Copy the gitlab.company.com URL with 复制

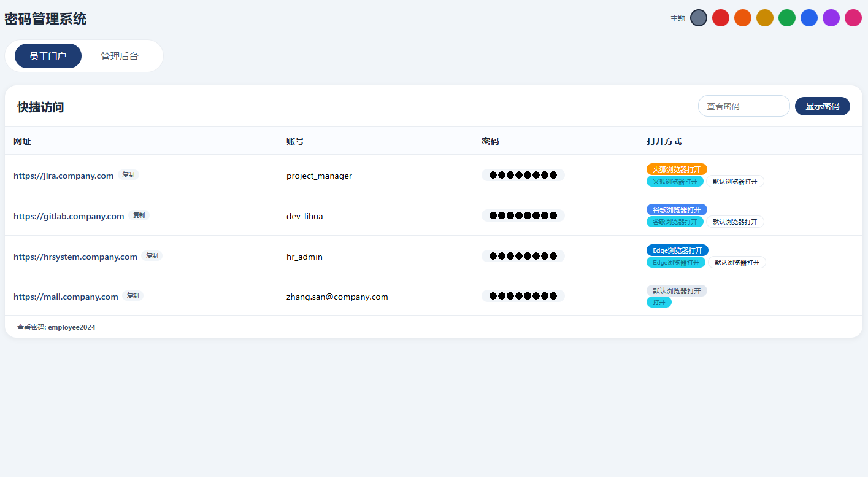pyautogui.click(x=139, y=215)
